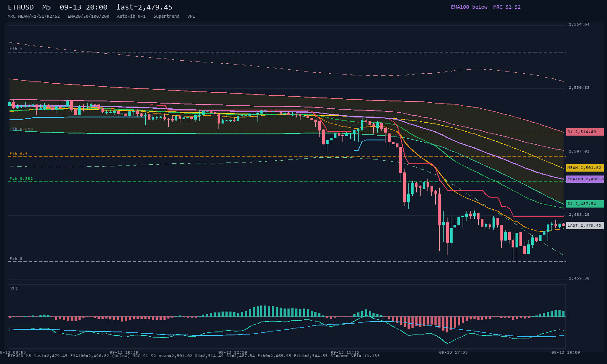Viewport: 607px width, 364px height.
Task: Click the Fib 0.382 level label
Action: pos(21,179)
